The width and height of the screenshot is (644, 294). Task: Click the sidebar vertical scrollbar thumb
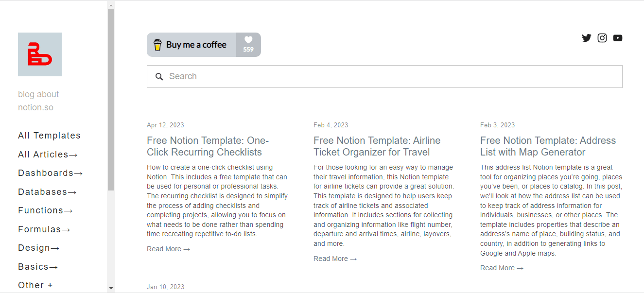tap(111, 100)
